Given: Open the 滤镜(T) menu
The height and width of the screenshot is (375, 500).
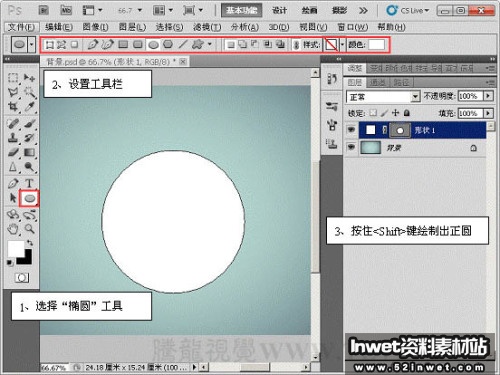Looking at the screenshot, I should coord(207,27).
